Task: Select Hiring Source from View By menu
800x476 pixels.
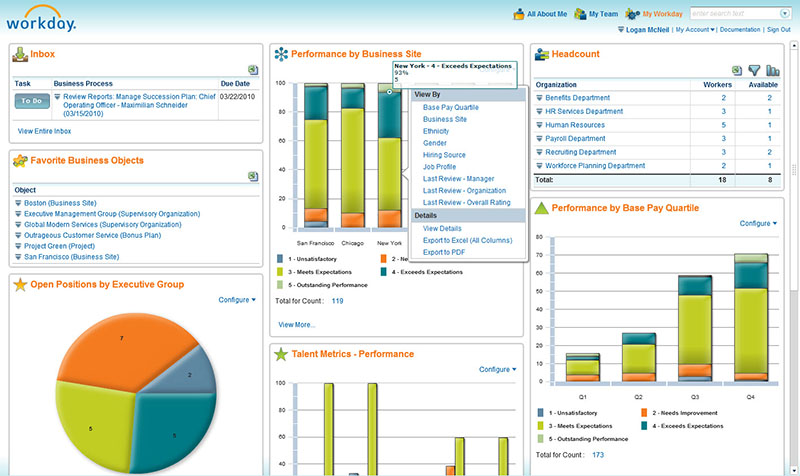Action: pos(444,155)
